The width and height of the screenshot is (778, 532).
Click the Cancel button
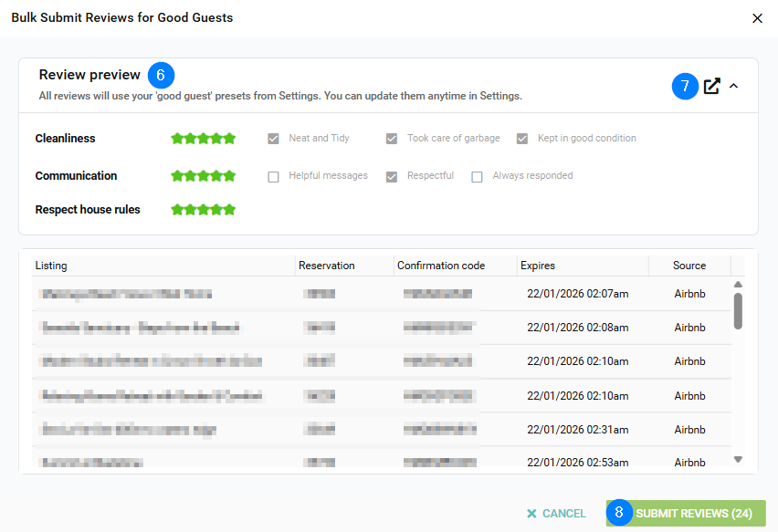coord(557,514)
